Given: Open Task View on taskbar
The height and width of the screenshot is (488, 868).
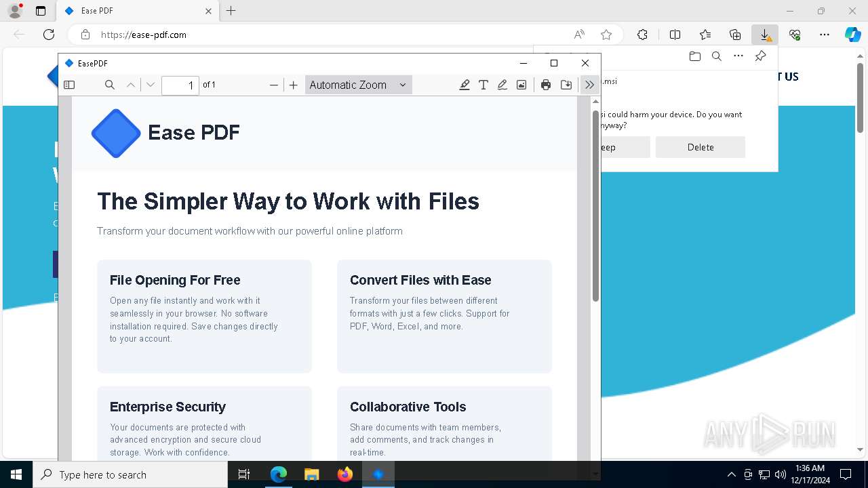Looking at the screenshot, I should coord(244,474).
